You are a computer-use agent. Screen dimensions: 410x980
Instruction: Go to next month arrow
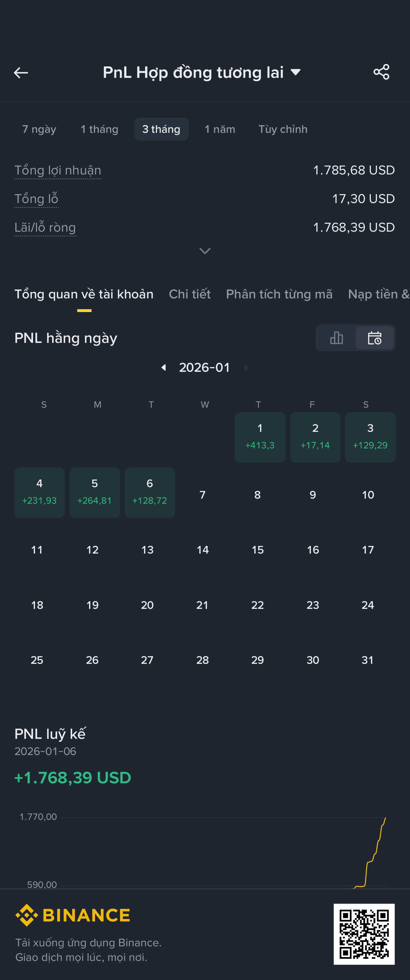pyautogui.click(x=246, y=367)
